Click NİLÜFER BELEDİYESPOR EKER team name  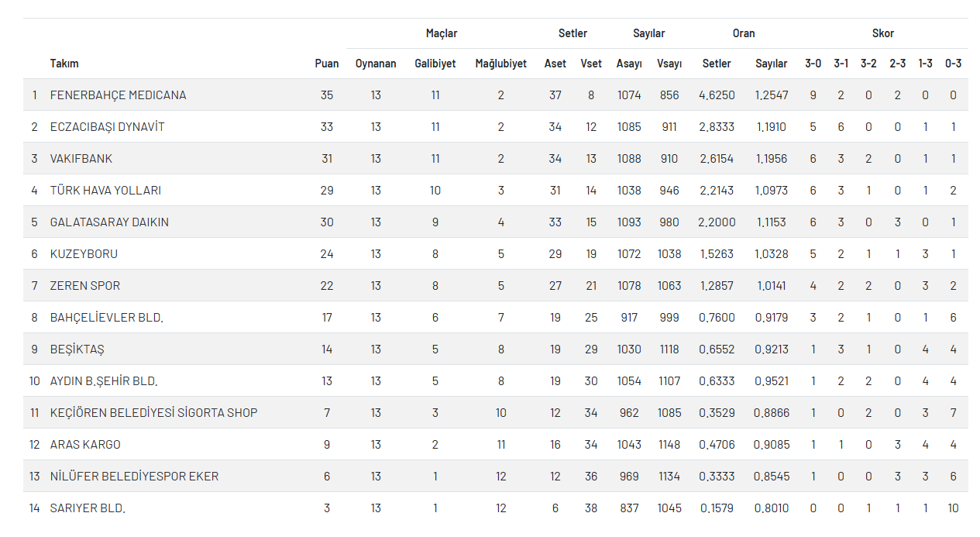tap(134, 477)
